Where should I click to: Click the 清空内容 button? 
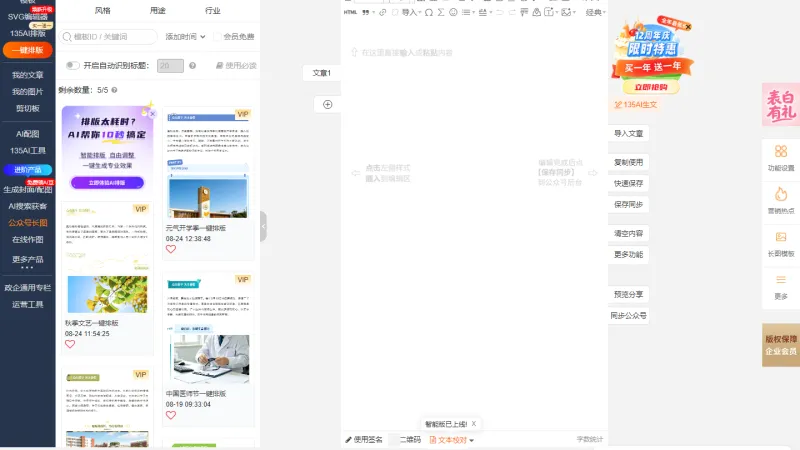[x=628, y=233]
